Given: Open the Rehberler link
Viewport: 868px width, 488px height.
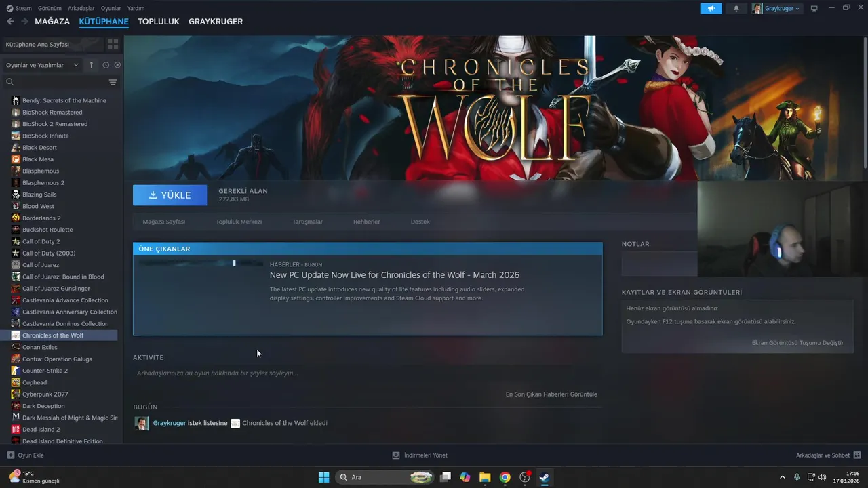Looking at the screenshot, I should pyautogui.click(x=367, y=222).
